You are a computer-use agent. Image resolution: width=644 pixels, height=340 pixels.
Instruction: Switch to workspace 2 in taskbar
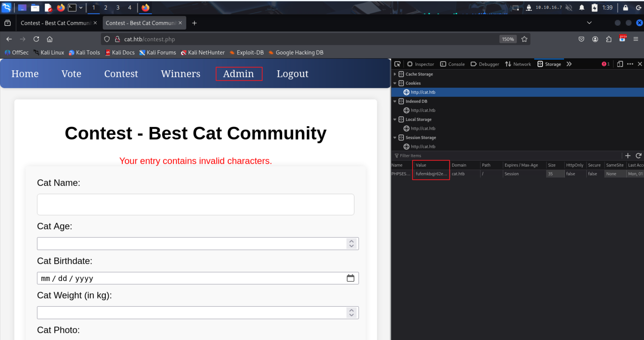tap(106, 8)
